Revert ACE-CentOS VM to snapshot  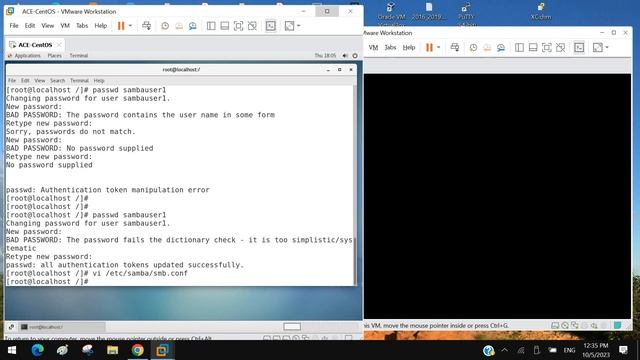179,26
